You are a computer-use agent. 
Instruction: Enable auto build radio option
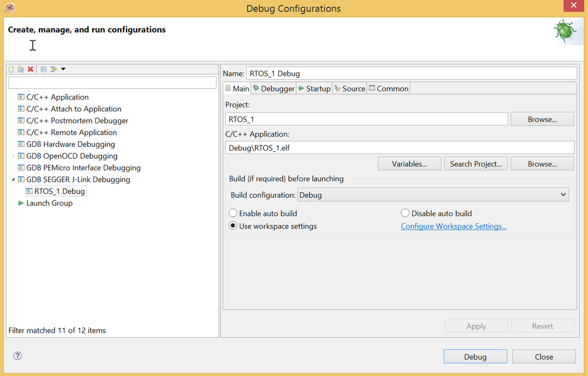point(233,213)
